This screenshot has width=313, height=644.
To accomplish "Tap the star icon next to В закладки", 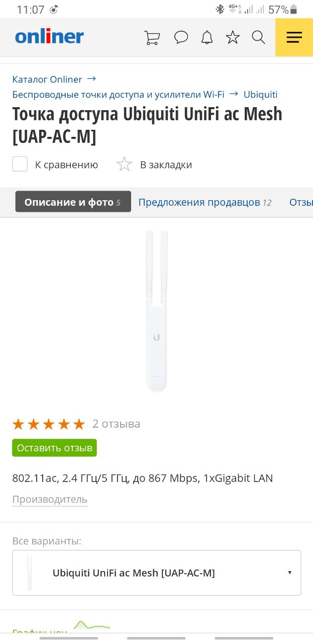I will pos(124,165).
